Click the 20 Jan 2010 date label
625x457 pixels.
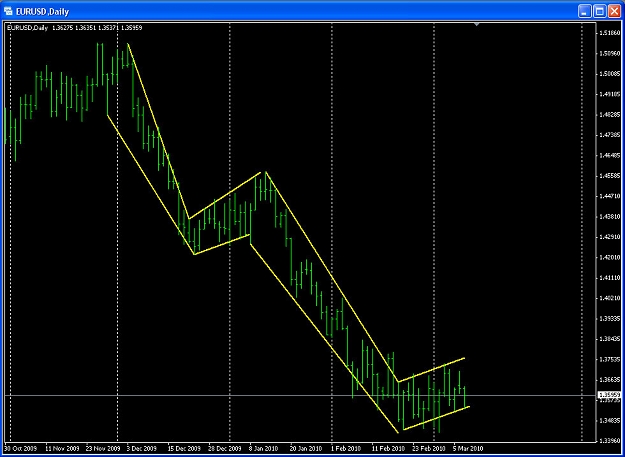pyautogui.click(x=305, y=448)
